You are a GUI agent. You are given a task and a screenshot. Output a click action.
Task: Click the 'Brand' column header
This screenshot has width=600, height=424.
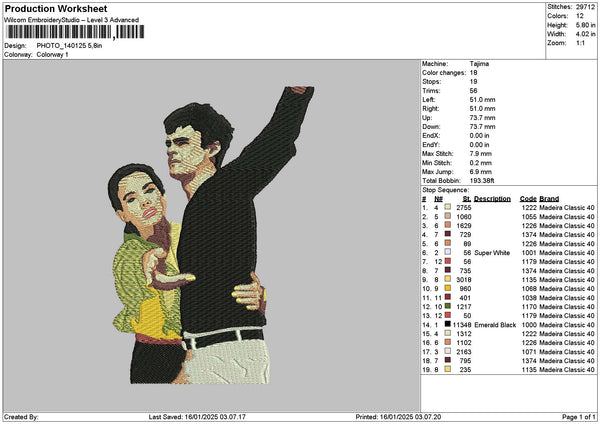(549, 199)
